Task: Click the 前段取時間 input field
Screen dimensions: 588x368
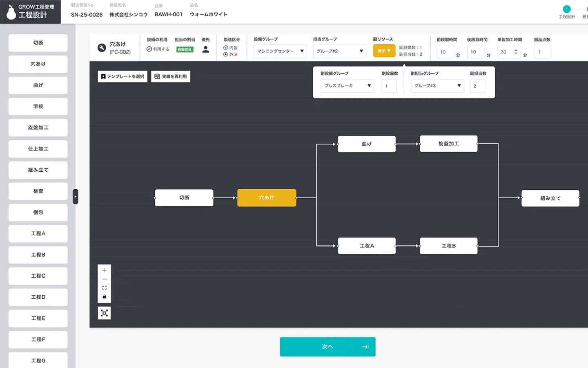Action: point(445,52)
